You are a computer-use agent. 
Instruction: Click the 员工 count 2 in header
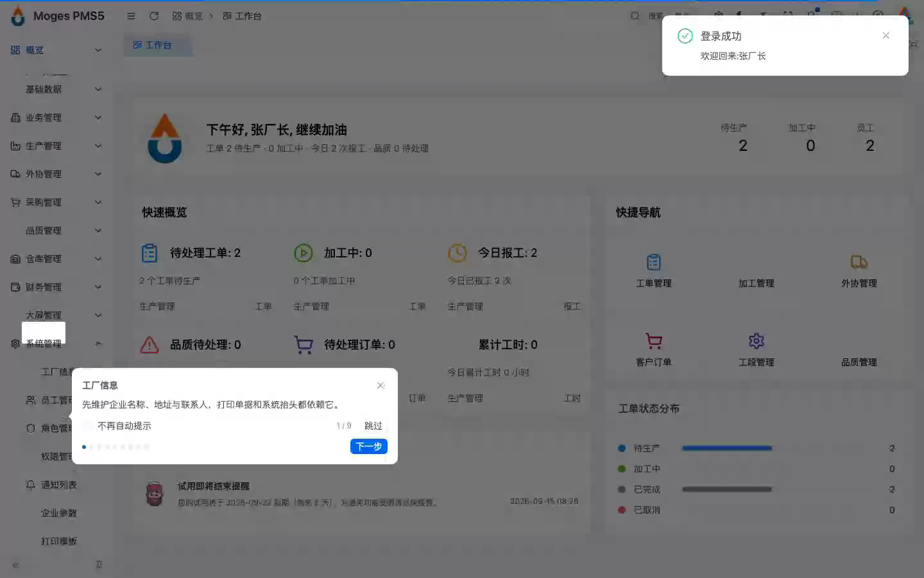pyautogui.click(x=870, y=146)
